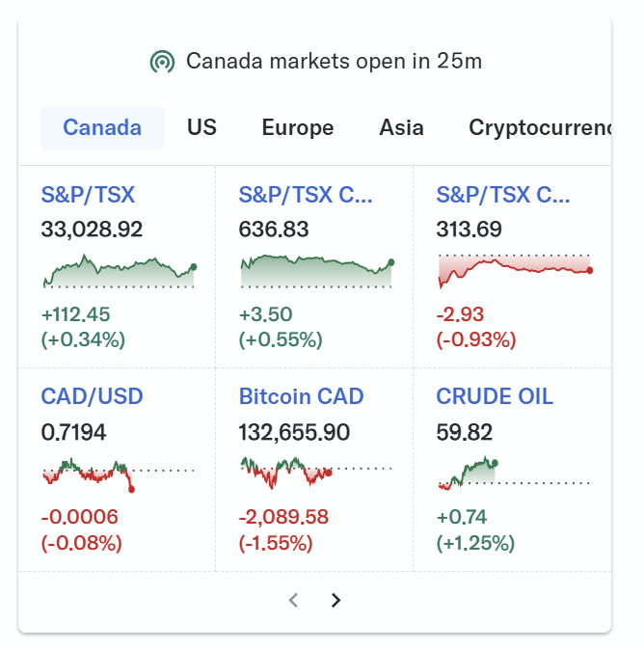The image size is (644, 649).
Task: Open the S&P/TSX link priced 313.69
Action: pyautogui.click(x=503, y=195)
